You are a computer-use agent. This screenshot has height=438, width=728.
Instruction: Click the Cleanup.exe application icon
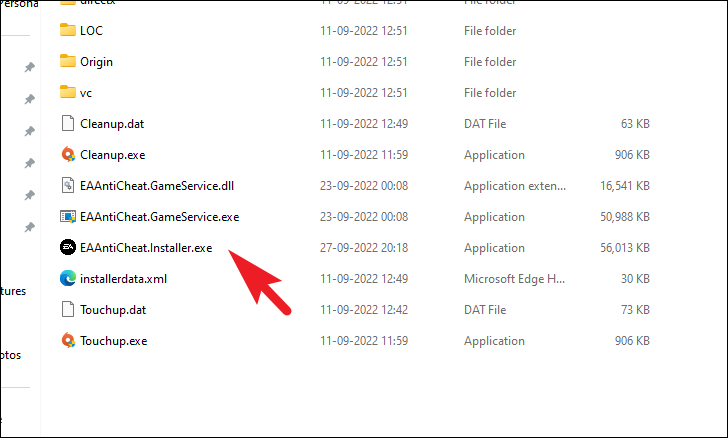[68, 154]
